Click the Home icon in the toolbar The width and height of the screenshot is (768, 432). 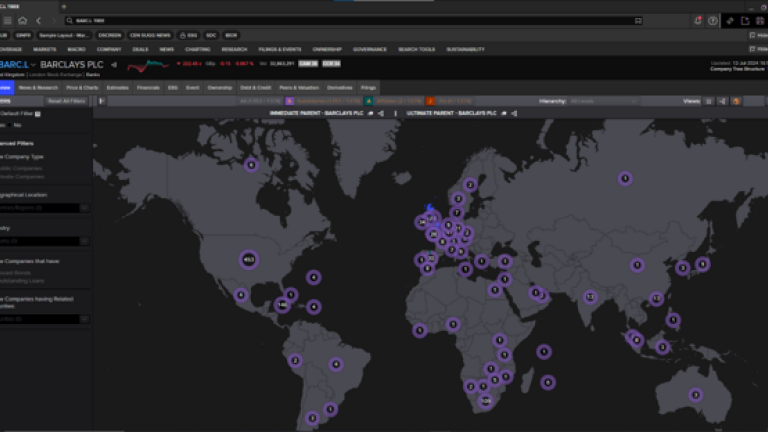click(x=22, y=20)
